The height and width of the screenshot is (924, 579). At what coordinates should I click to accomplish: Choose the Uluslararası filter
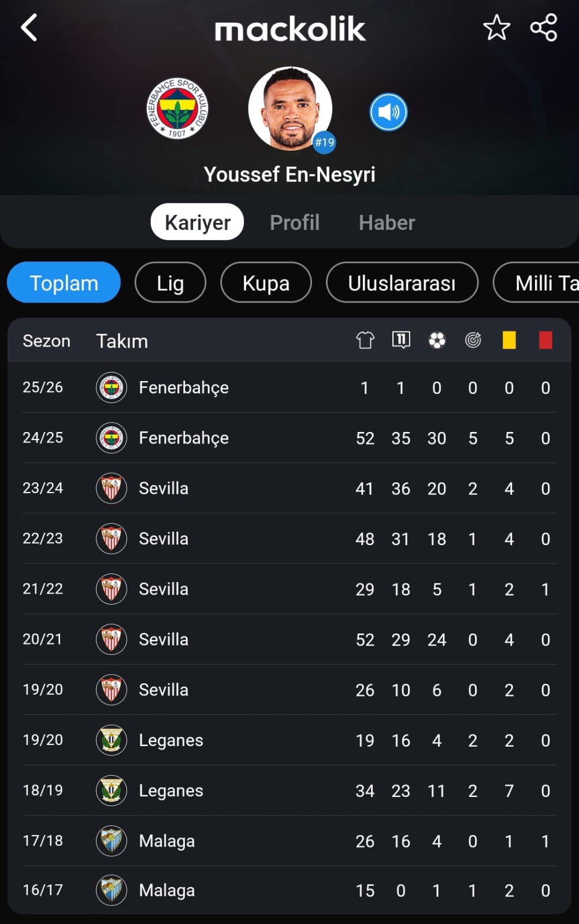point(402,282)
